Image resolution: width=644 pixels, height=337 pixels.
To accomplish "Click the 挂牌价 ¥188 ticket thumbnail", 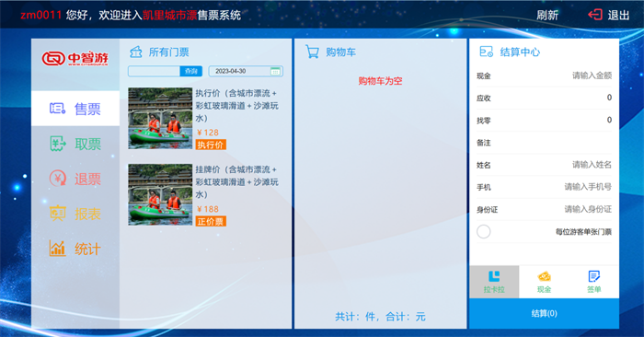I will point(160,194).
